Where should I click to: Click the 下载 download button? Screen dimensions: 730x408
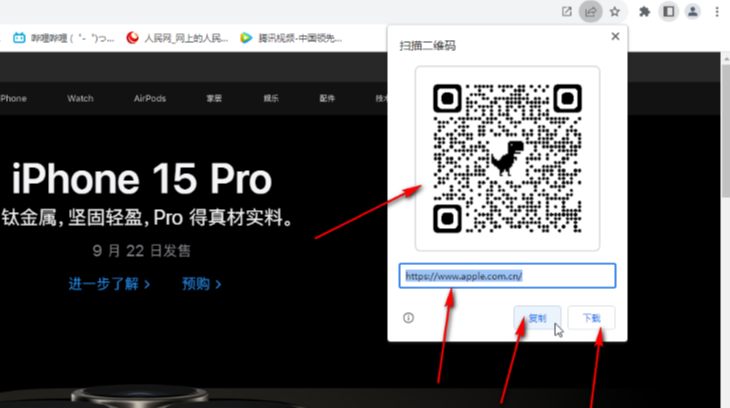[591, 318]
